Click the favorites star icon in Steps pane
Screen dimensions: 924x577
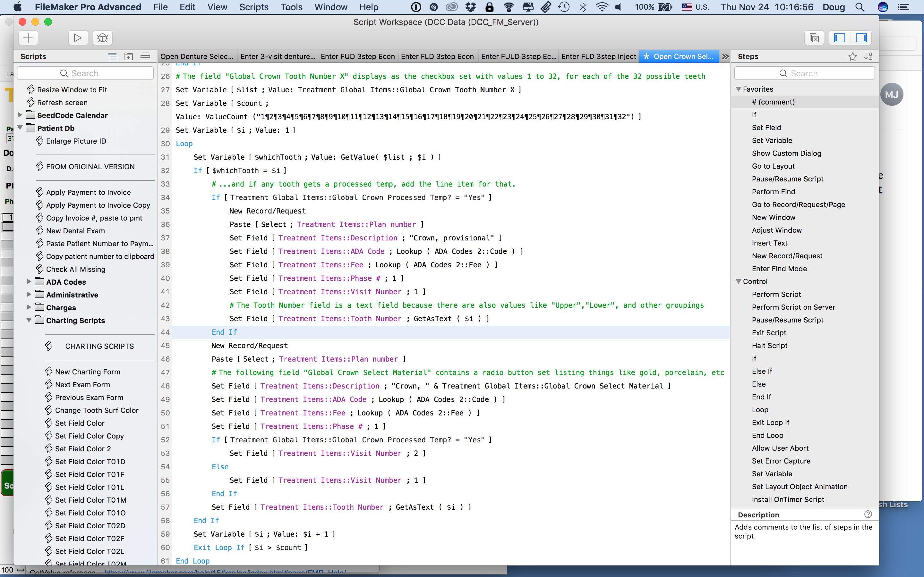[852, 56]
